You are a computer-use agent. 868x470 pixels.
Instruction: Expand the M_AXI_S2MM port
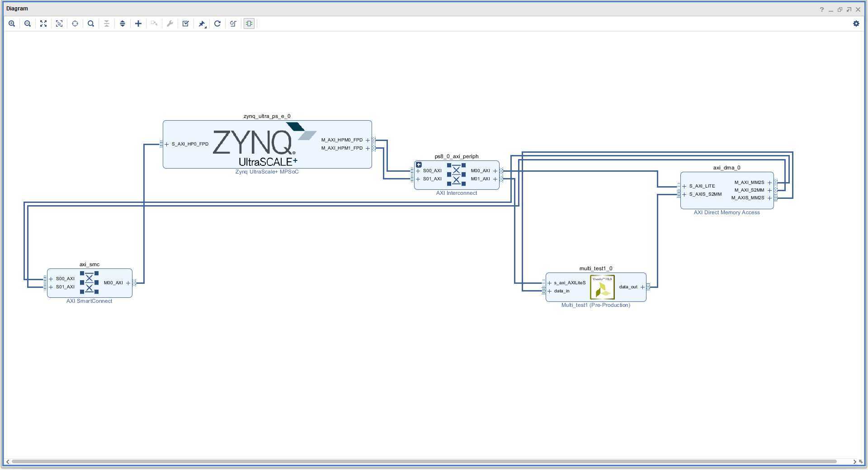point(769,190)
